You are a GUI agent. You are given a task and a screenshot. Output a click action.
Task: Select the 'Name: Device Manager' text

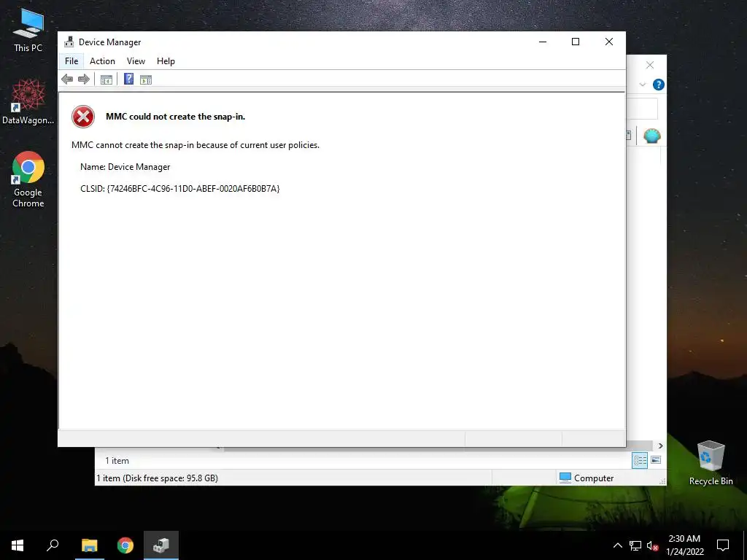pyautogui.click(x=125, y=167)
